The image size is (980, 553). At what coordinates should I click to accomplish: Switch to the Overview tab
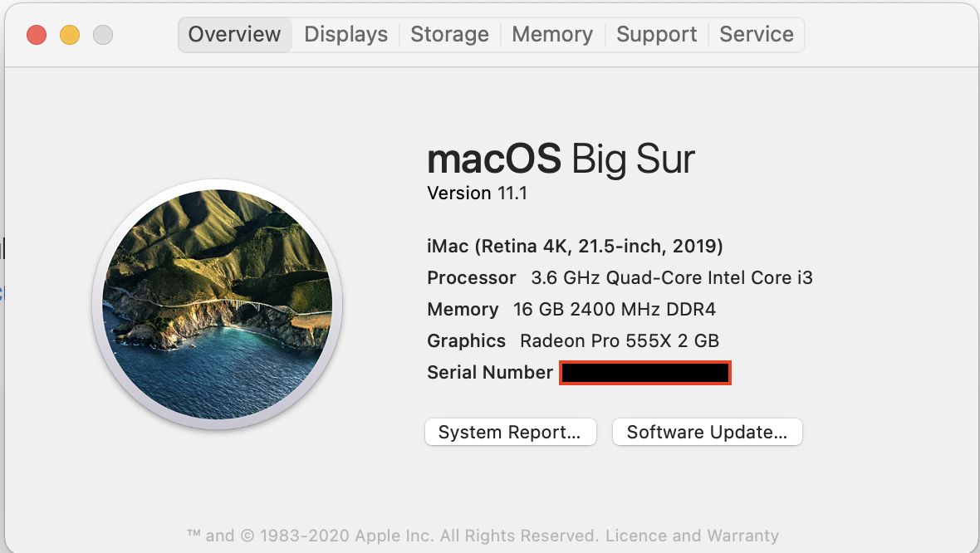click(234, 34)
